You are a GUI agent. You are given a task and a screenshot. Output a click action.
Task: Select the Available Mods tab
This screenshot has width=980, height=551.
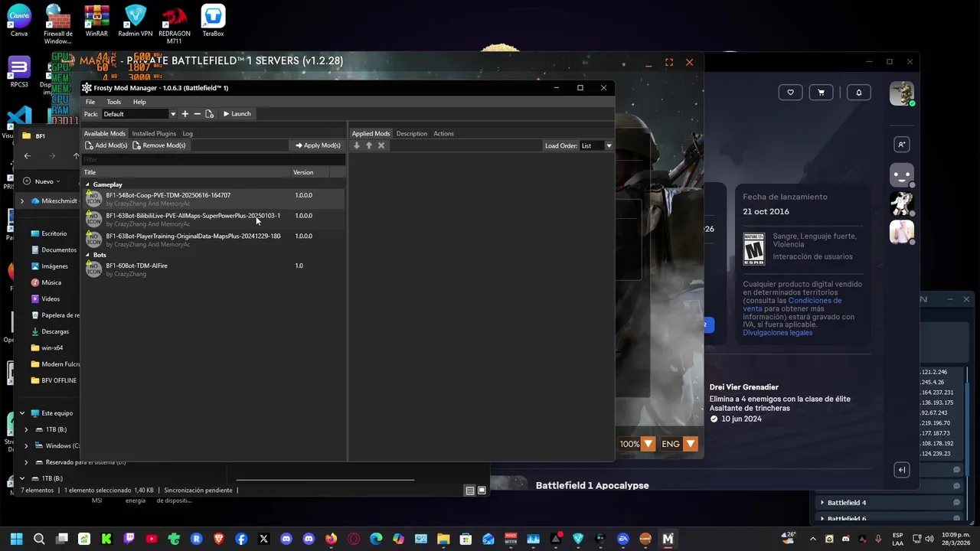[105, 134]
